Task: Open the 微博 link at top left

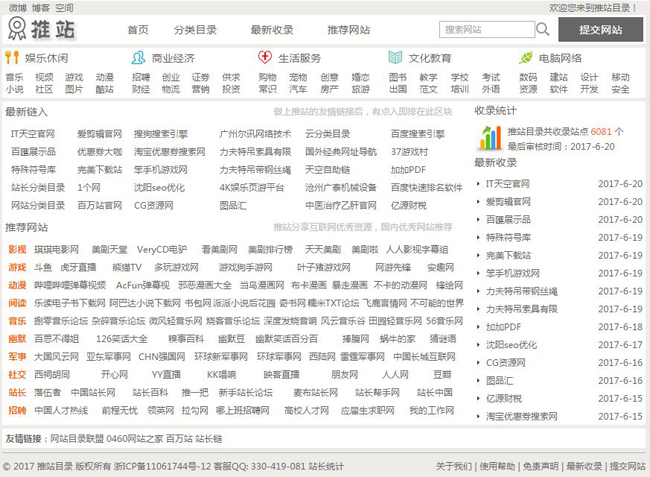Action: [17, 7]
